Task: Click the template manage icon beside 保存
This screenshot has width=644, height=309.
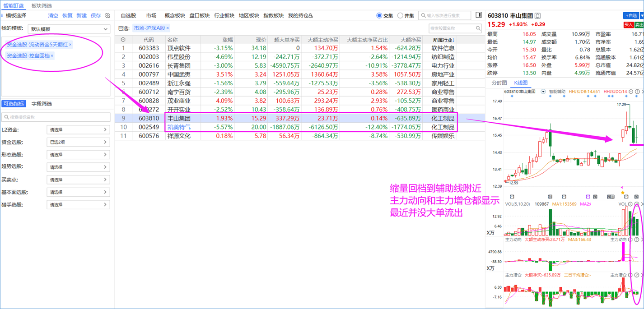Action: pyautogui.click(x=107, y=15)
